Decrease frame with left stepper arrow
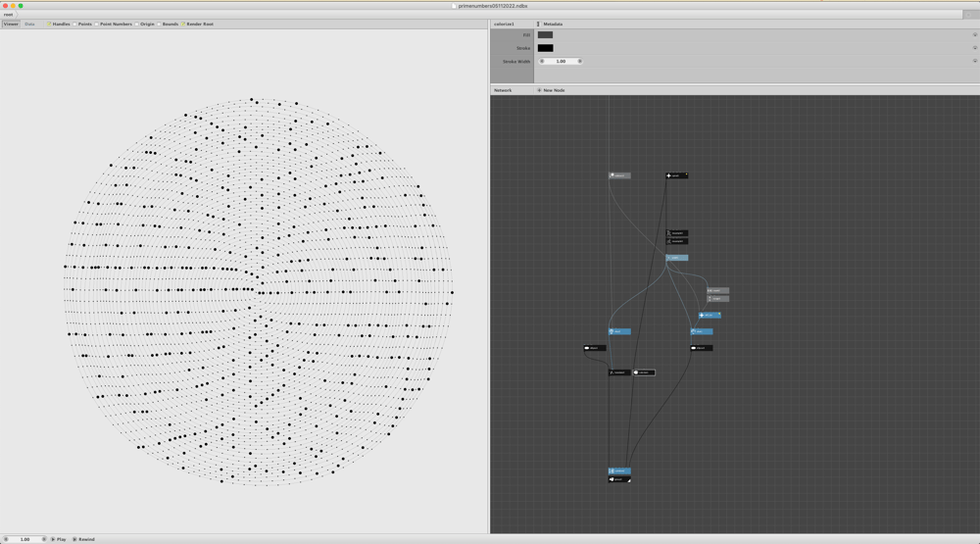Image resolution: width=980 pixels, height=544 pixels. point(6,539)
